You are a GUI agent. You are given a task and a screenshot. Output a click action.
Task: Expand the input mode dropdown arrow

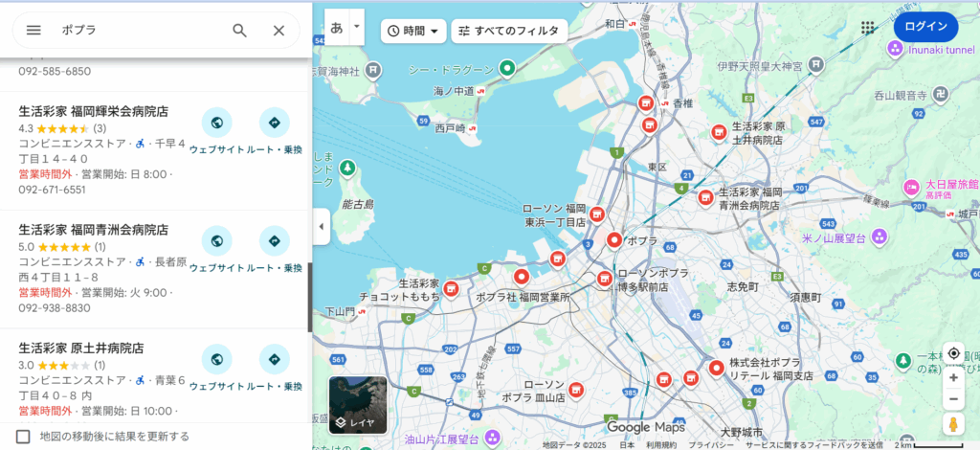point(357,28)
